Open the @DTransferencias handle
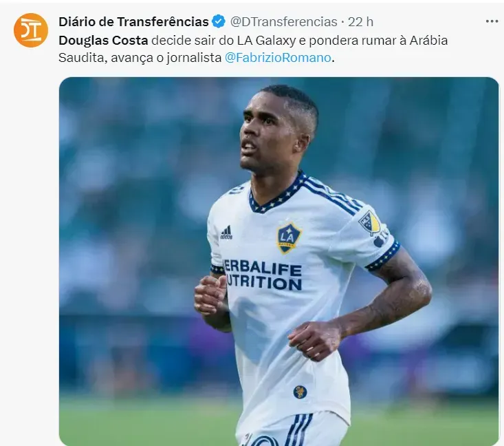 (x=283, y=22)
